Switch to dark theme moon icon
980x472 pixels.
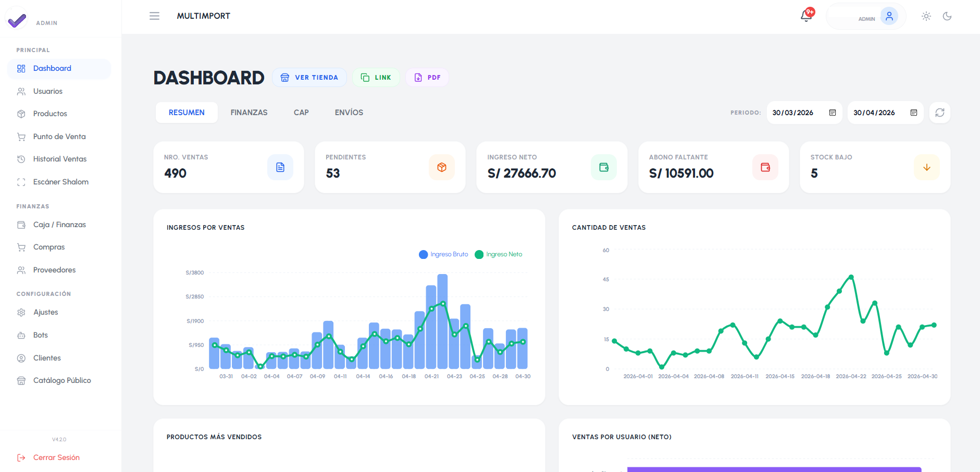click(947, 16)
